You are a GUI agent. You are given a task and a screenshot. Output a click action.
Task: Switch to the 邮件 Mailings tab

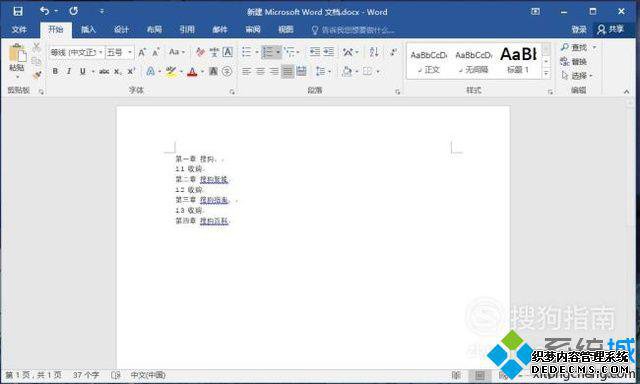tap(220, 29)
